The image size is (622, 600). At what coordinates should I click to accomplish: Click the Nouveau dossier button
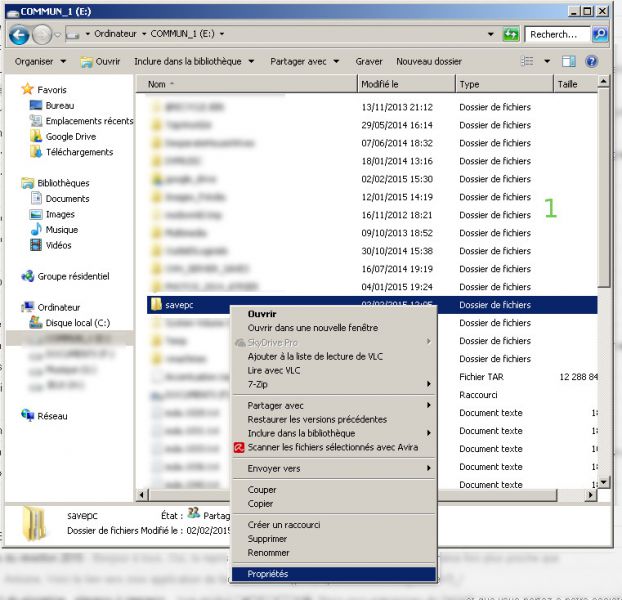click(428, 61)
